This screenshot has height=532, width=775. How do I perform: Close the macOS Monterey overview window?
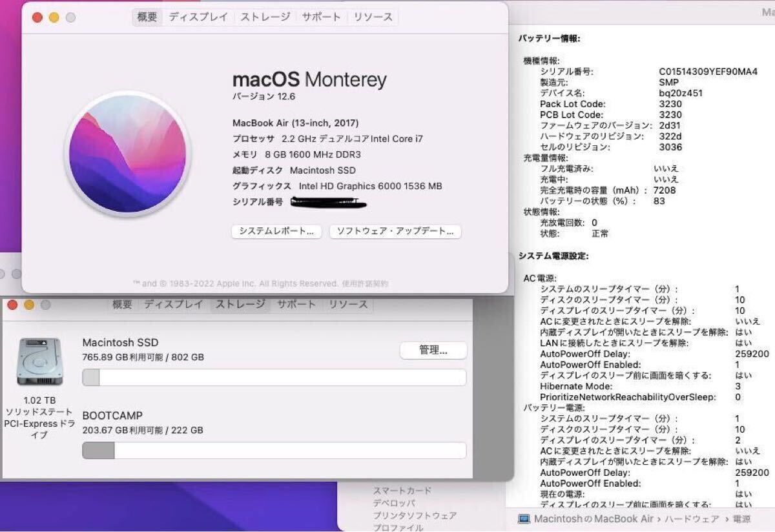point(37,17)
